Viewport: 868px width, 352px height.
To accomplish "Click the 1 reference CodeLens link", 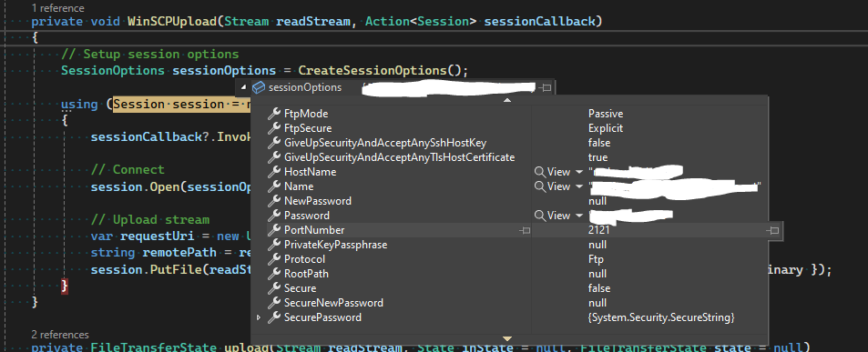I will coord(58,8).
